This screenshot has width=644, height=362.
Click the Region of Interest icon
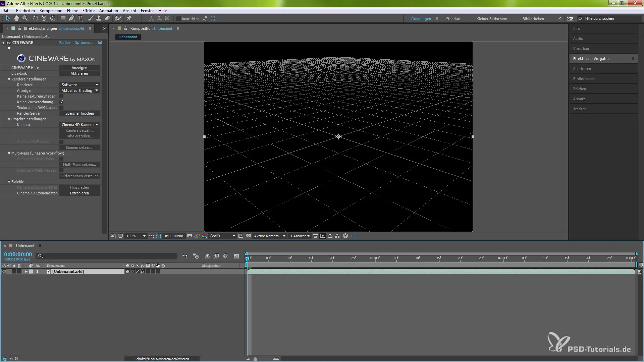[x=240, y=236]
